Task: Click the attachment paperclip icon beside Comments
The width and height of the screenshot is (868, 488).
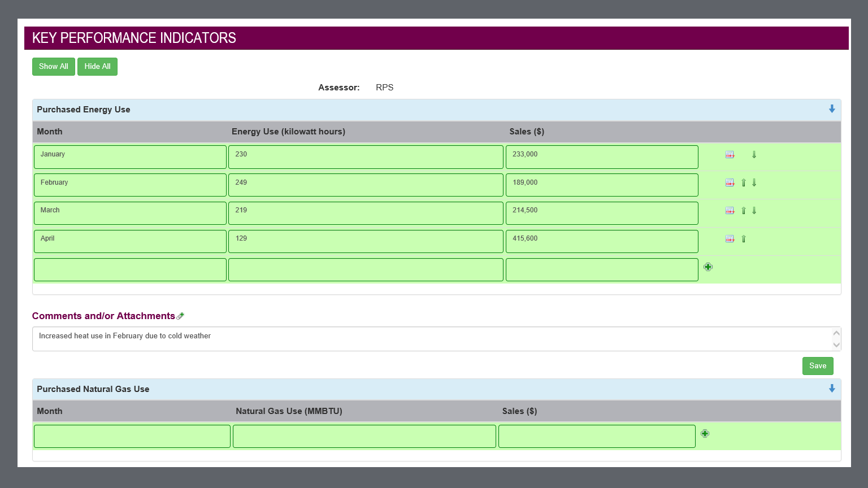Action: point(180,316)
